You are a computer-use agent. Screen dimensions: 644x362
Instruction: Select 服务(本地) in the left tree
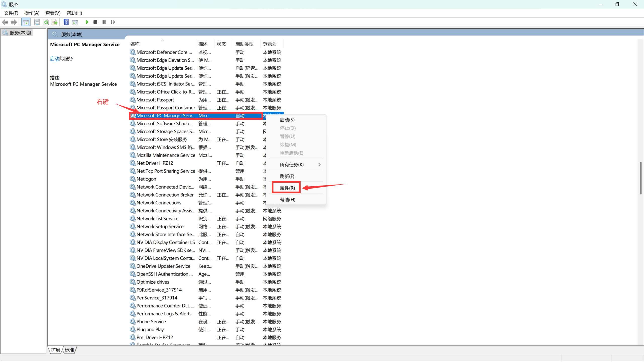pos(20,33)
